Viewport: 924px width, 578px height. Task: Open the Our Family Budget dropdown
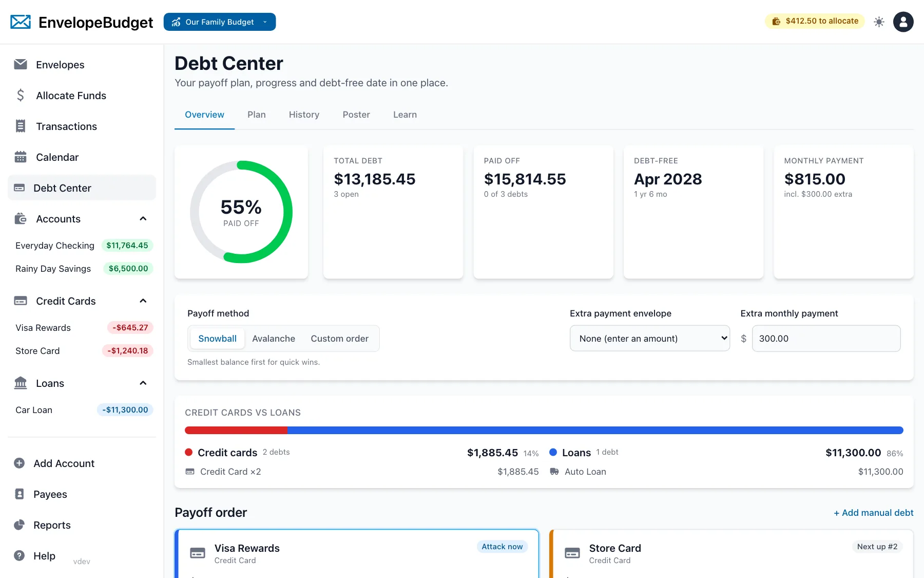220,22
